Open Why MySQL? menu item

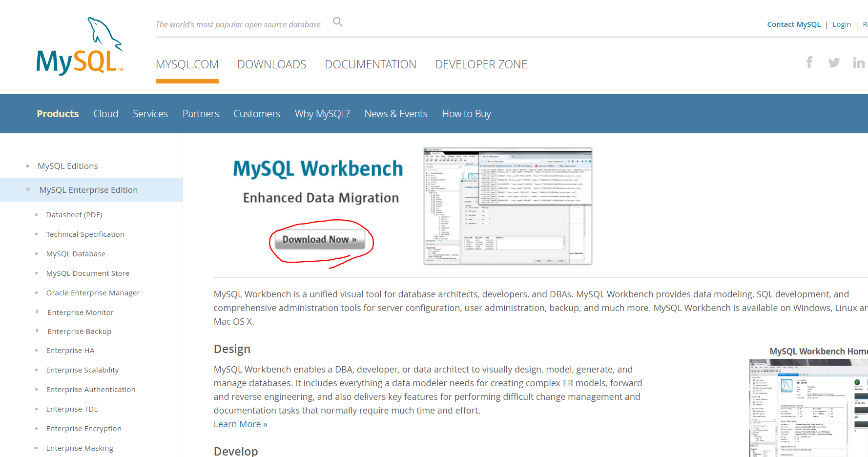click(322, 114)
